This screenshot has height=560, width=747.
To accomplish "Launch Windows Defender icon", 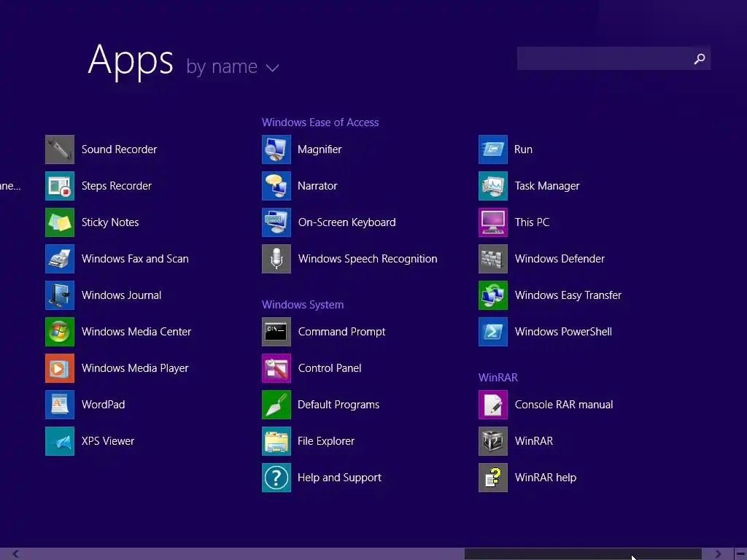I will point(493,259).
